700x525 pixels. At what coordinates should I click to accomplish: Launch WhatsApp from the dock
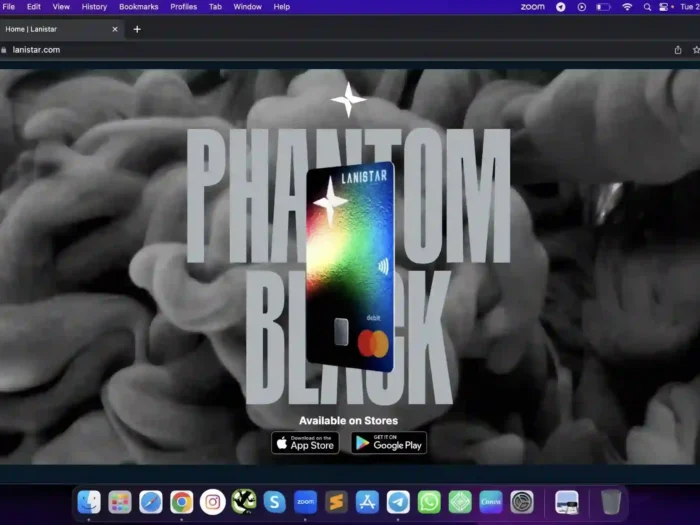point(429,502)
